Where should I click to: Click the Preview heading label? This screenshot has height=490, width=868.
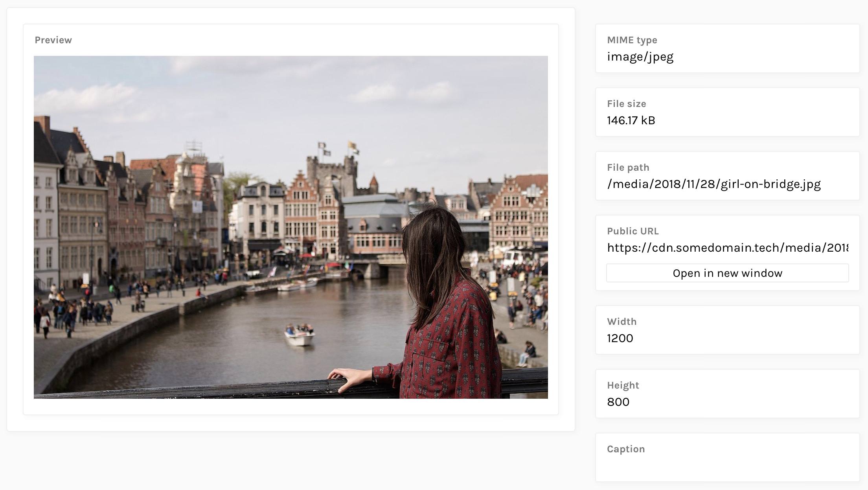tap(53, 40)
